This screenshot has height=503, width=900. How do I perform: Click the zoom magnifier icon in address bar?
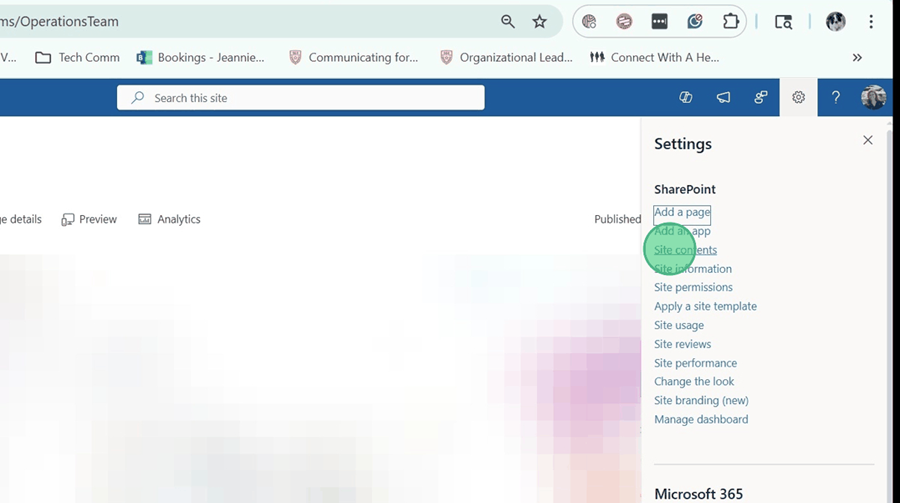click(x=508, y=21)
